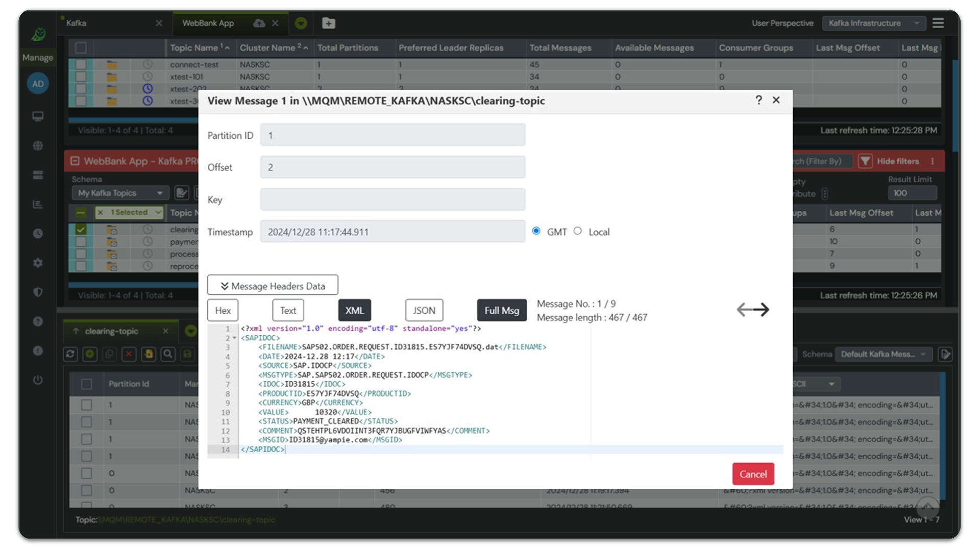The image size is (980, 551).
Task: Open the question mark help sidebar icon
Action: coord(38,321)
